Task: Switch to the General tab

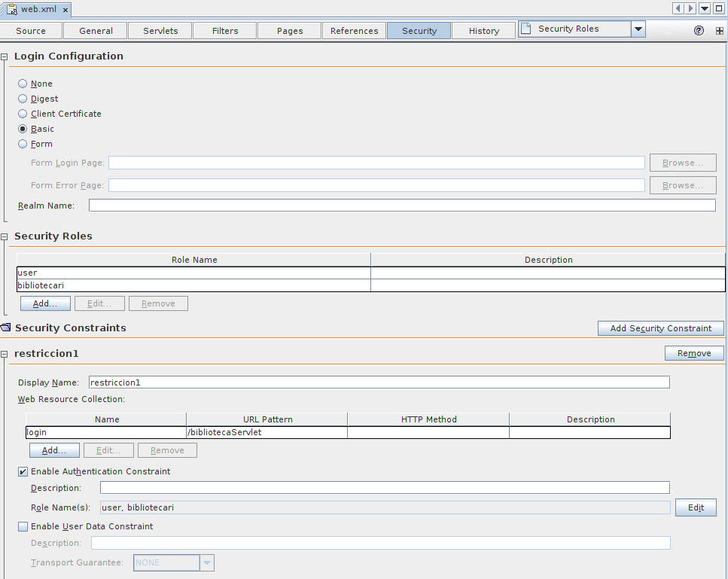Action: (96, 31)
